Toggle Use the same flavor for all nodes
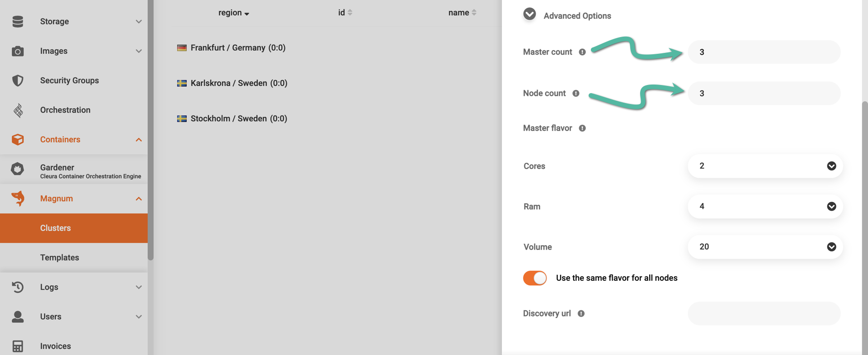 535,278
